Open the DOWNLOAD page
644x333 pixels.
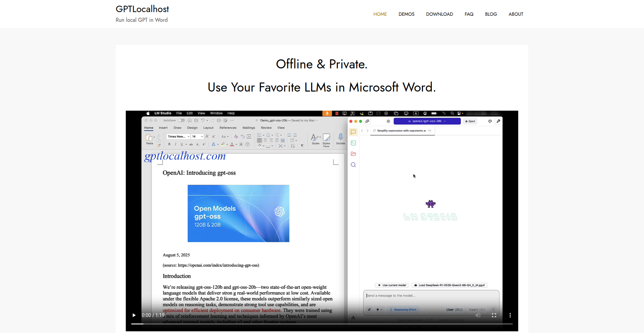(439, 14)
